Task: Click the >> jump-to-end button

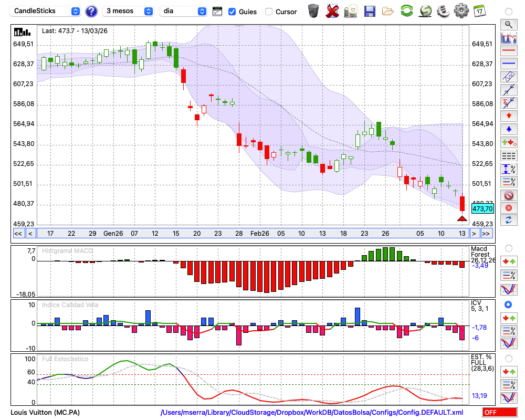Action: [487, 234]
